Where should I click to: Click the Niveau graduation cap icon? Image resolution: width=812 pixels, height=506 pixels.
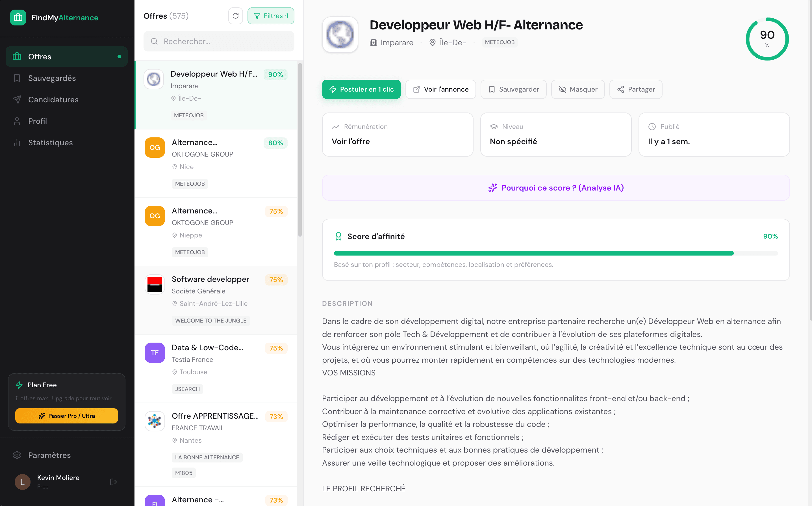494,127
